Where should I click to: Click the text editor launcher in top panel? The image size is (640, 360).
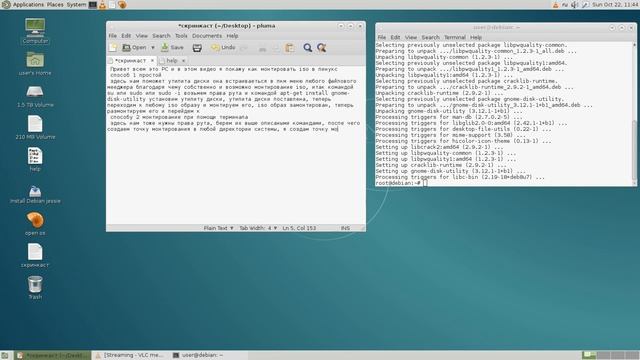click(x=112, y=5)
